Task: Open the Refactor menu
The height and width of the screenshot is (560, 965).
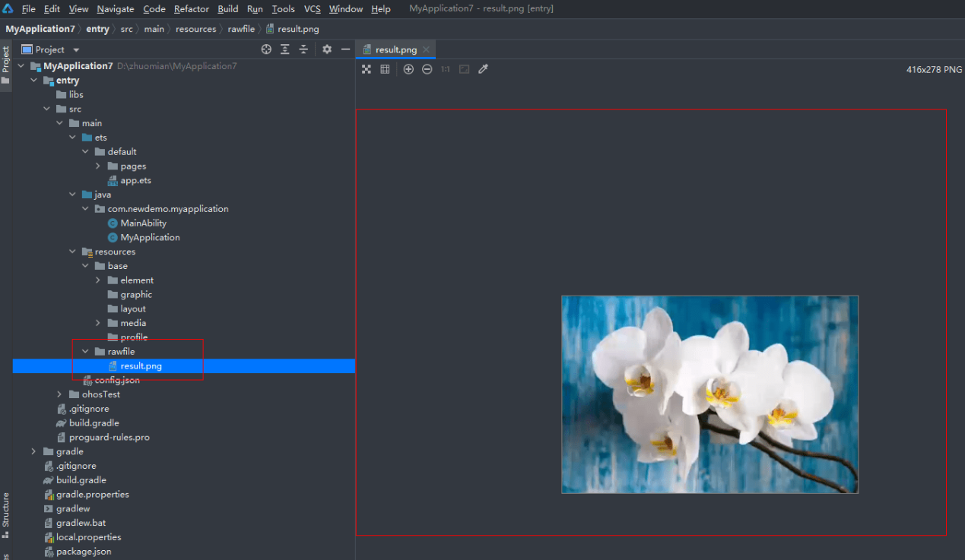Action: [191, 8]
